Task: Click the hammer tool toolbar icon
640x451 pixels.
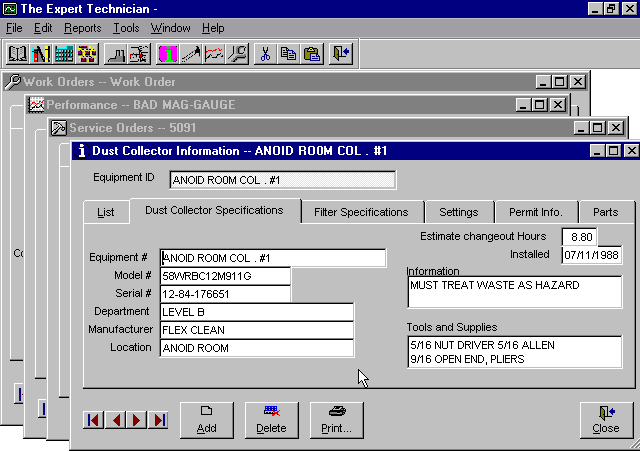Action: pyautogui.click(x=191, y=53)
